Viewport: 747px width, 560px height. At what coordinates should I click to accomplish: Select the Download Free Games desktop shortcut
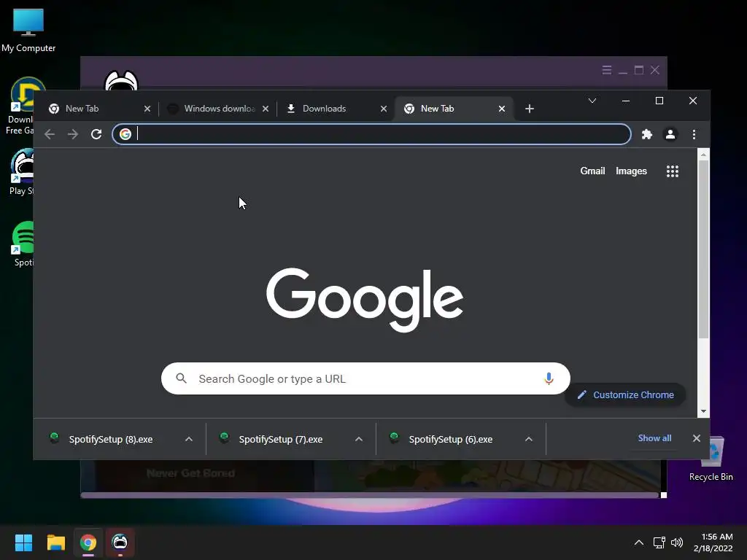tap(21, 106)
